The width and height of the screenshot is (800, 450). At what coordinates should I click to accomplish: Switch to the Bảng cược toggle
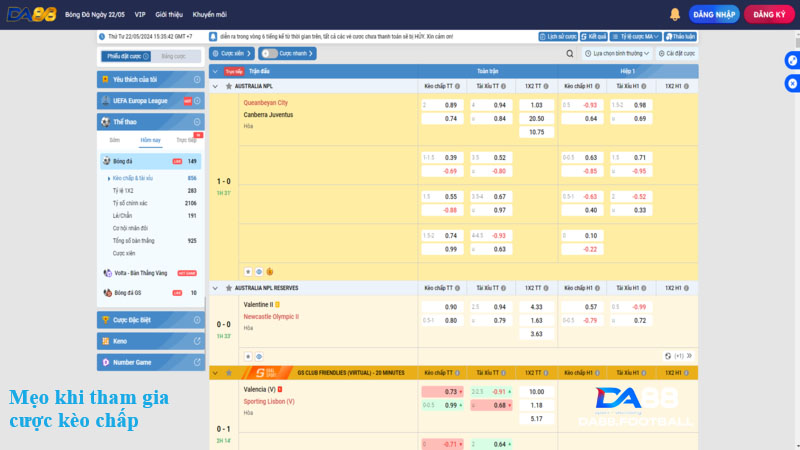174,56
